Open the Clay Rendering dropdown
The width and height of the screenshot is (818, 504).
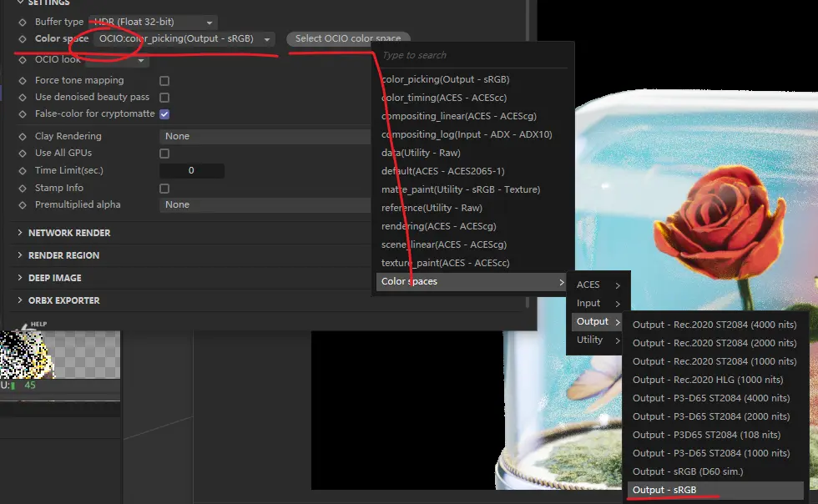pyautogui.click(x=265, y=136)
